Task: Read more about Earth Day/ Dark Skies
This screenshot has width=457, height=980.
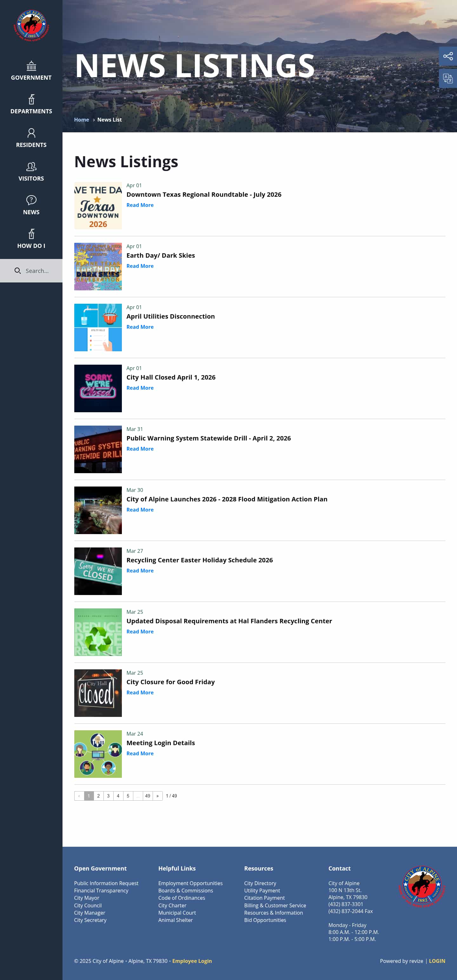Action: pos(140,266)
